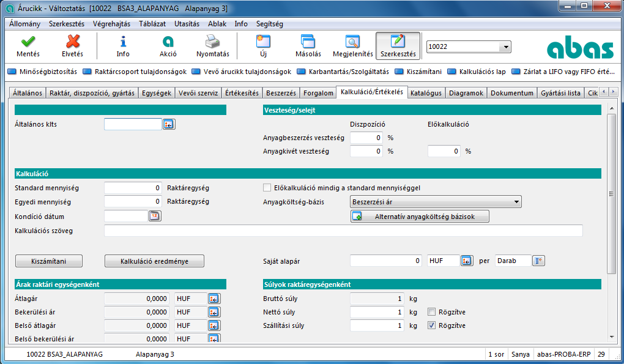Screen dimensions: 624x364
Task: Click currency lookup icon beside Saját alapár HUF
Action: point(466,261)
